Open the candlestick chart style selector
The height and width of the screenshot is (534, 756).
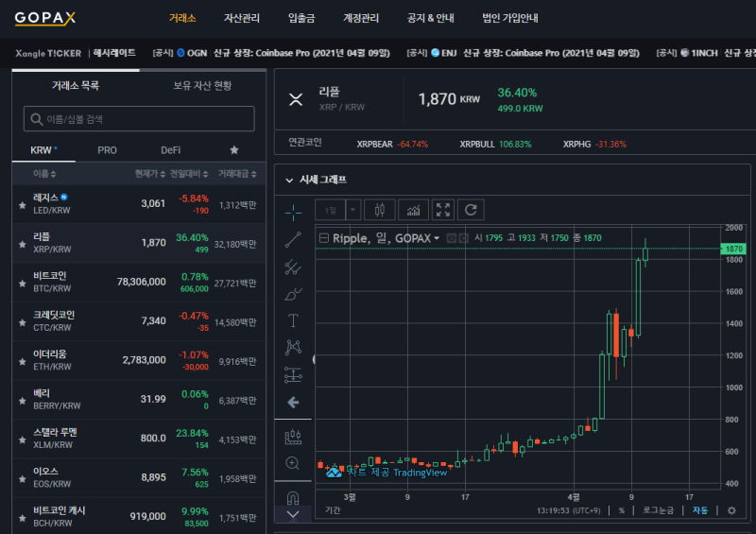(x=380, y=210)
